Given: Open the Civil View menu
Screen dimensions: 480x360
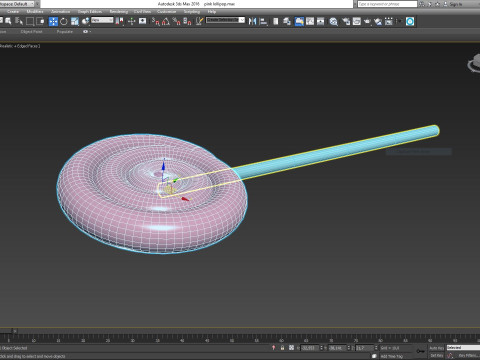Looking at the screenshot, I should [x=142, y=12].
